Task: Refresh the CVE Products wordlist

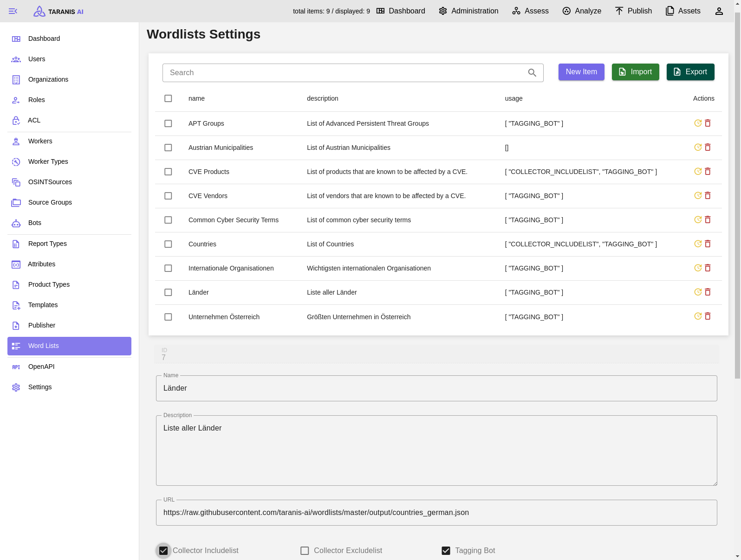Action: [698, 171]
